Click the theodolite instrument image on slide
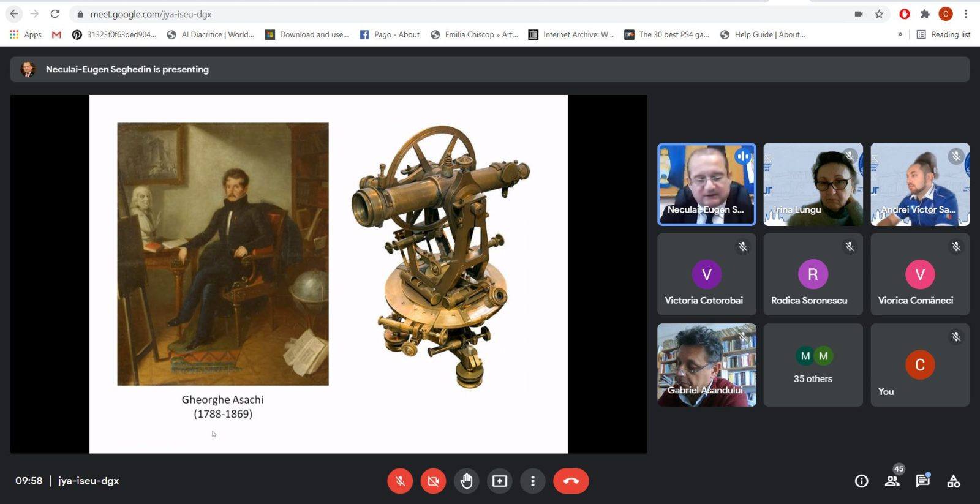Screen dimensions: 980x504 click(x=442, y=257)
